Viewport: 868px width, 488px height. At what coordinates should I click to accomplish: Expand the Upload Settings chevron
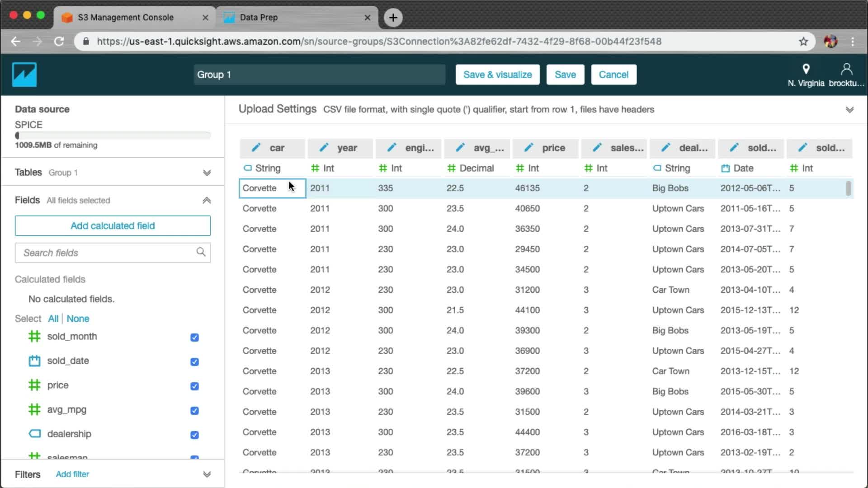tap(849, 110)
